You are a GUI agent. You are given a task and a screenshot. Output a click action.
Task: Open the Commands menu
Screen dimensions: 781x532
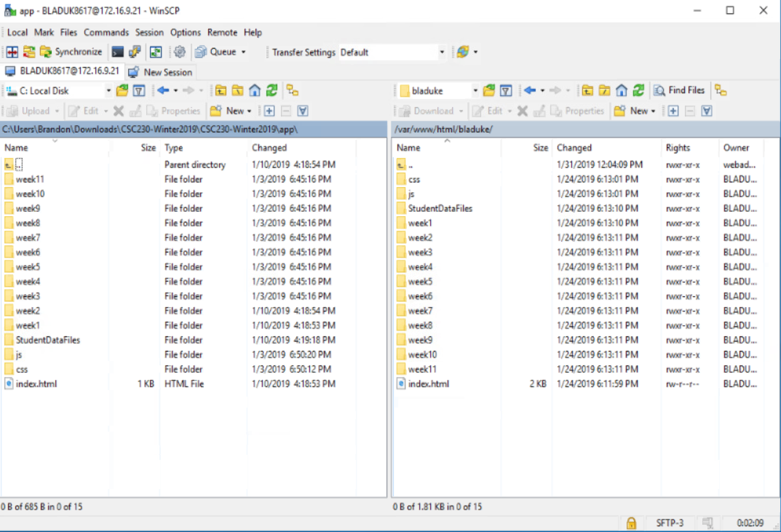pos(106,32)
